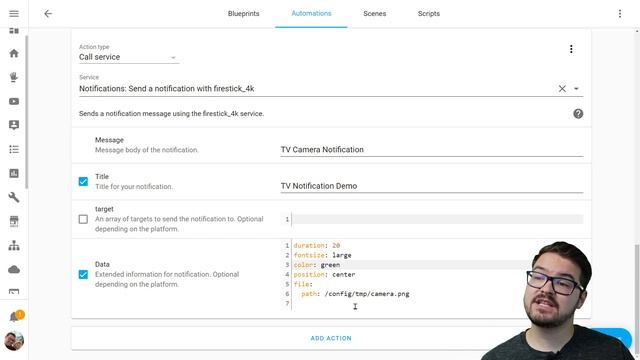The width and height of the screenshot is (640, 360).
Task: Open the network hierarchy icon sidebar item
Action: point(14,245)
